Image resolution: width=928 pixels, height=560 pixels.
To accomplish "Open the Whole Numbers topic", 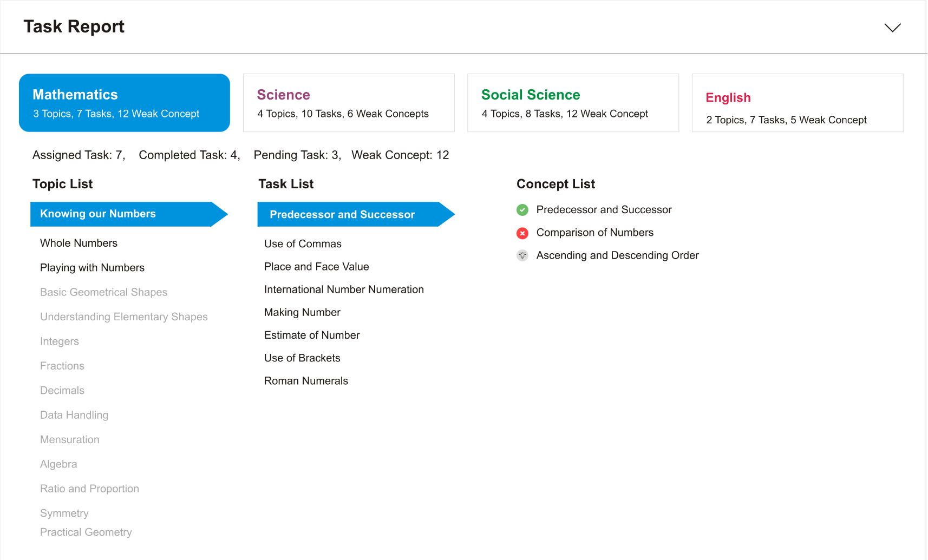I will click(x=79, y=243).
